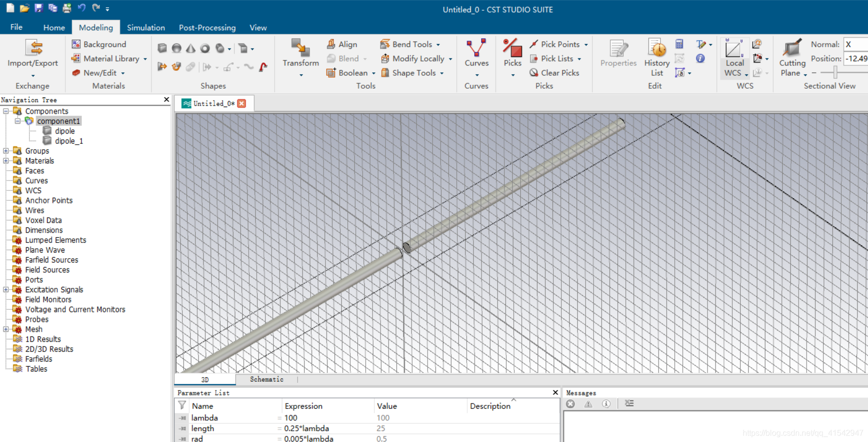Open the Material Library dropdown
Image resolution: width=868 pixels, height=442 pixels.
coord(145,59)
